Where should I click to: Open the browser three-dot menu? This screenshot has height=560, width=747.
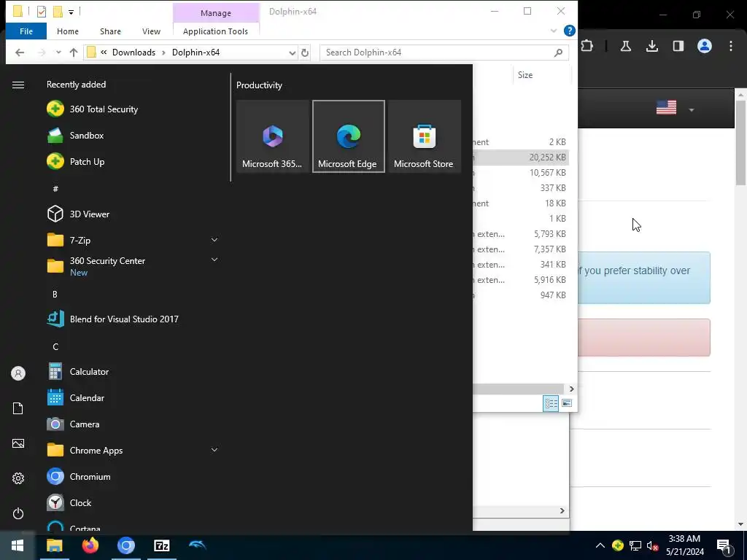coord(731,46)
